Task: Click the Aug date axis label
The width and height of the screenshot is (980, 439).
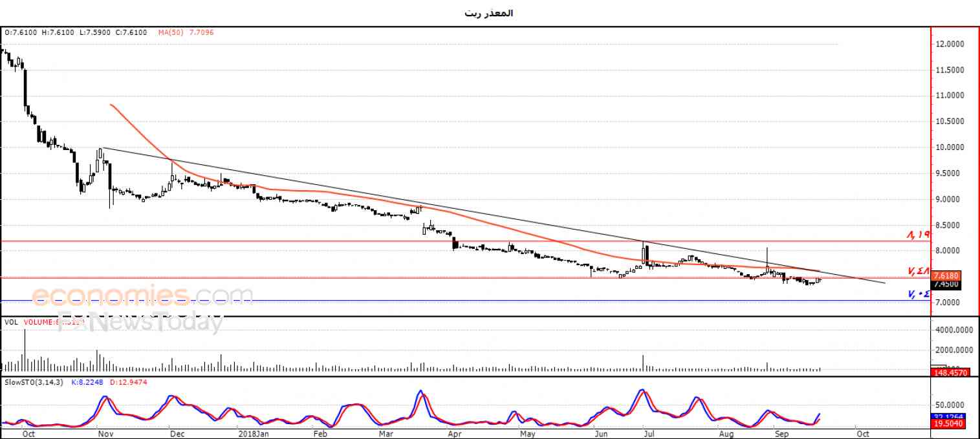Action: click(726, 433)
